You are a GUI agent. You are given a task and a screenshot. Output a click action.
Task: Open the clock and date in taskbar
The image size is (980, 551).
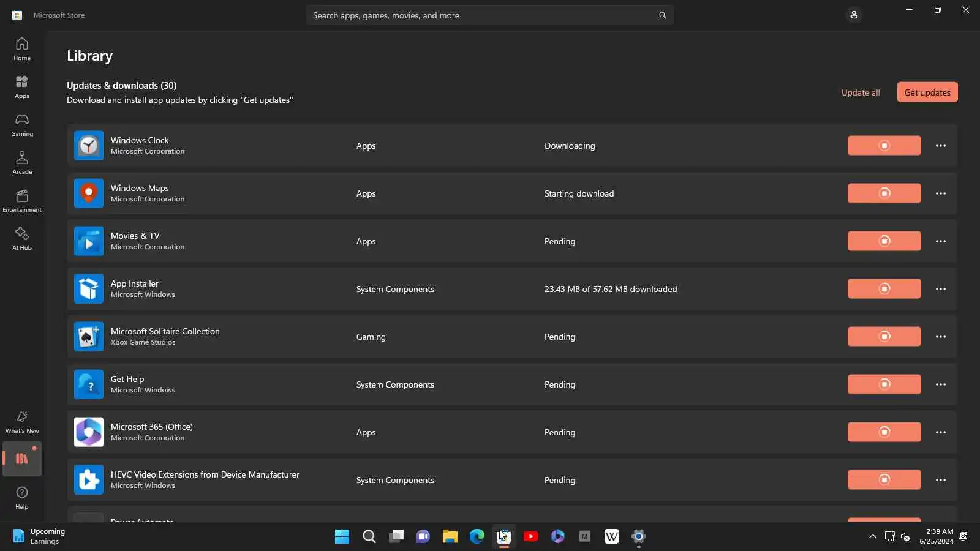[937, 536]
